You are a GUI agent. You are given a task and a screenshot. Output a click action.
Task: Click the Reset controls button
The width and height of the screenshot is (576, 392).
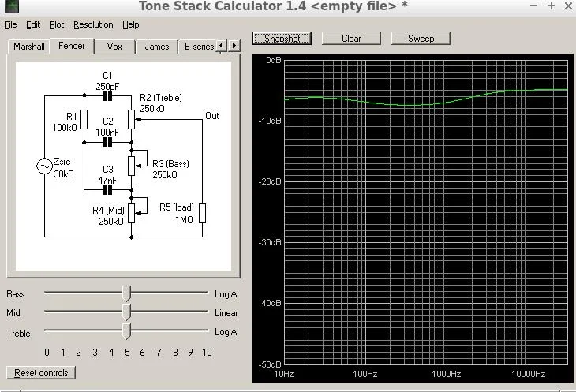point(41,372)
